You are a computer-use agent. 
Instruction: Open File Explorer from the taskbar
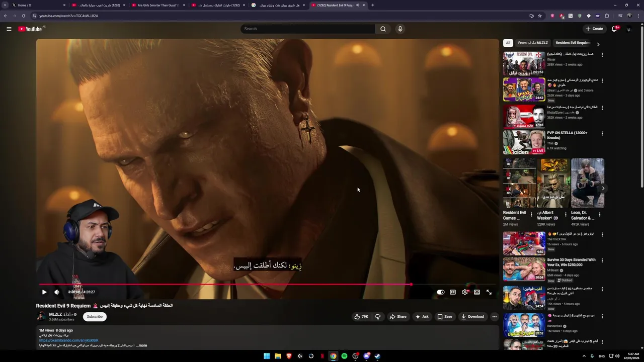point(278,356)
